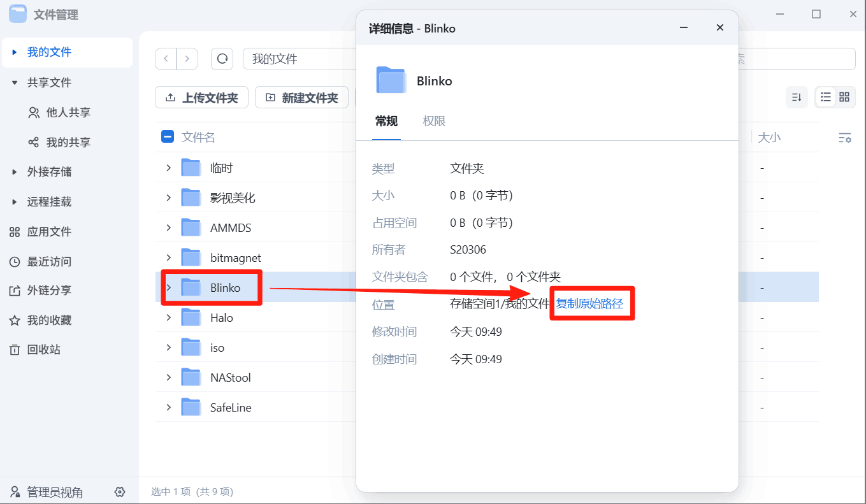The image size is (866, 504).
Task: Open 回收站 in the sidebar
Action: (43, 350)
